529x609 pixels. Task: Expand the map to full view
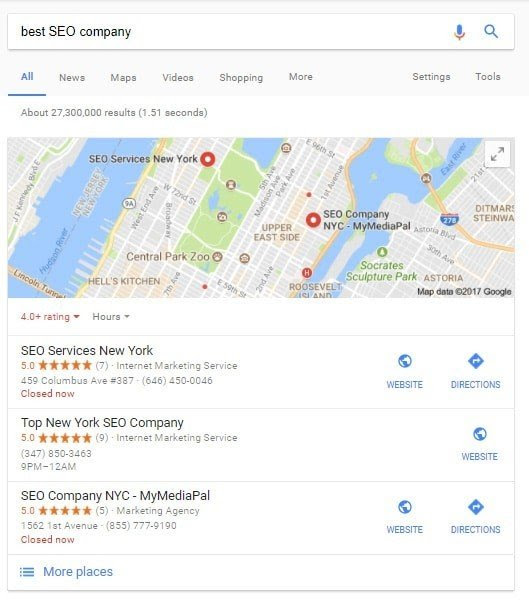point(497,154)
